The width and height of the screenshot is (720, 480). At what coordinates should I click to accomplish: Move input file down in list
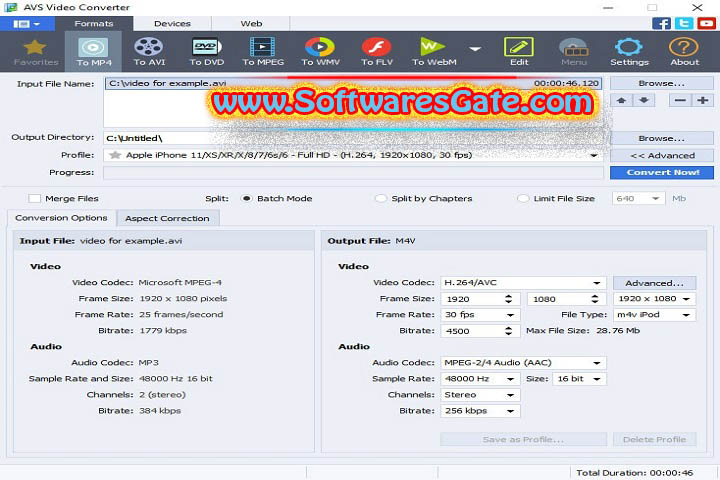tap(644, 100)
